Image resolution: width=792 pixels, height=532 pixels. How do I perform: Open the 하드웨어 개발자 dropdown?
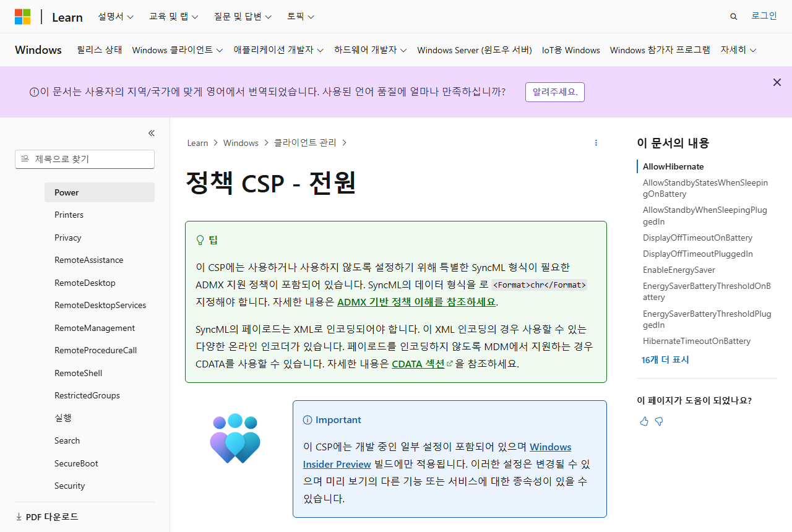(x=371, y=50)
